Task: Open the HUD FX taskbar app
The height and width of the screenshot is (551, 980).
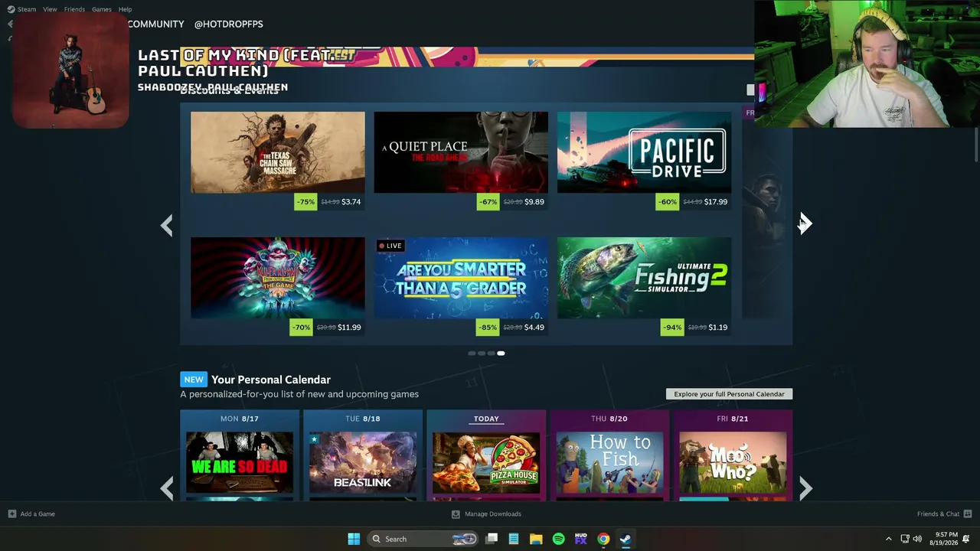Action: coord(581,539)
